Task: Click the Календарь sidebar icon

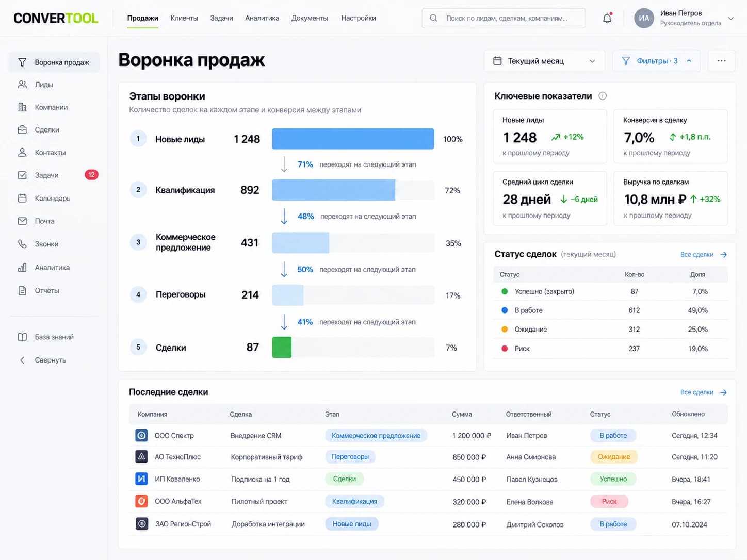Action: 22,198
